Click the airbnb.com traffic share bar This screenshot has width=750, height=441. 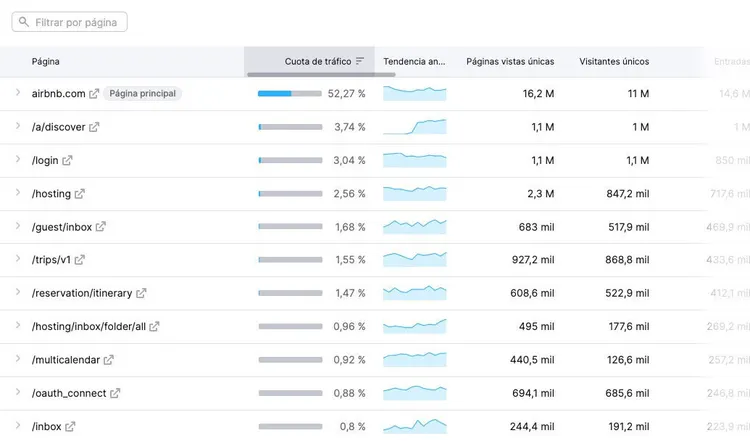point(290,94)
